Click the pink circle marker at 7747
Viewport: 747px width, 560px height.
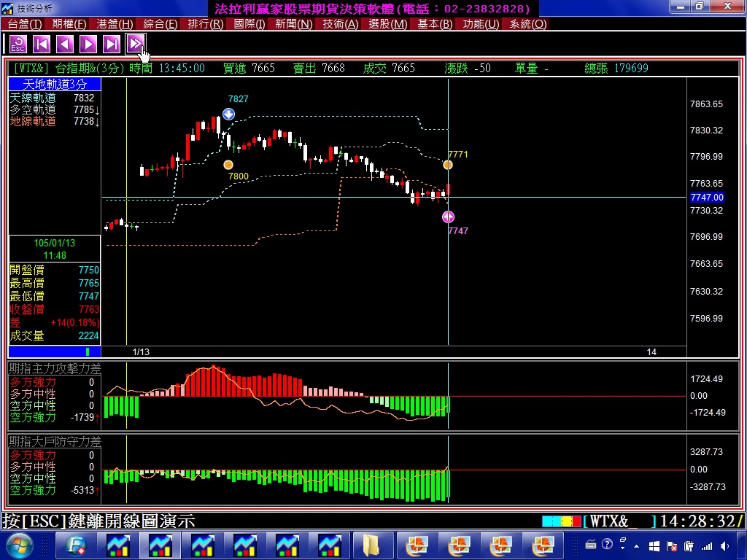point(449,217)
